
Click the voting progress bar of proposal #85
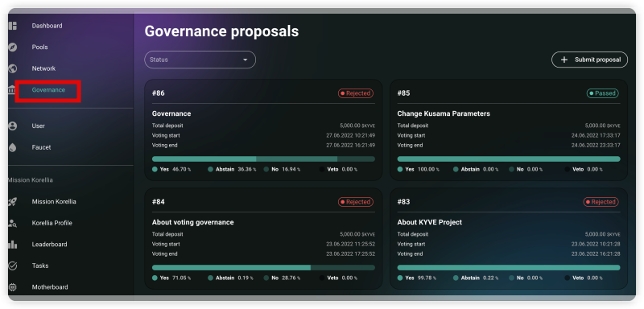coord(509,159)
